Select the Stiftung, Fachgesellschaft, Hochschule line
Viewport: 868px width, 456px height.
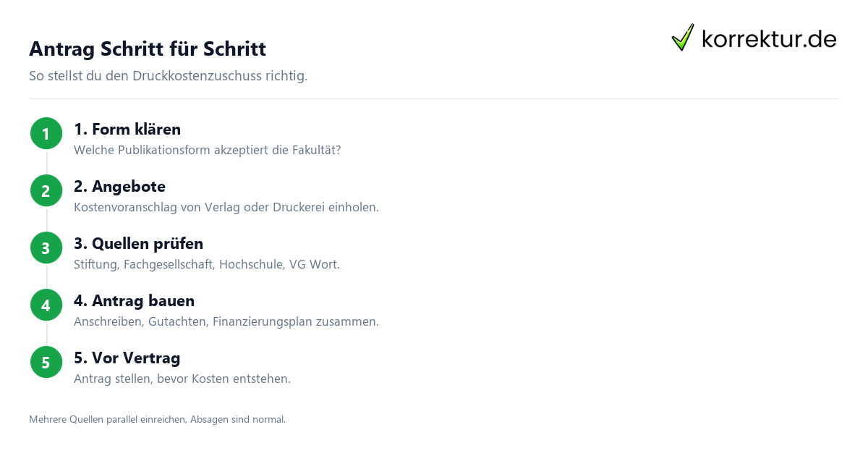click(x=207, y=265)
